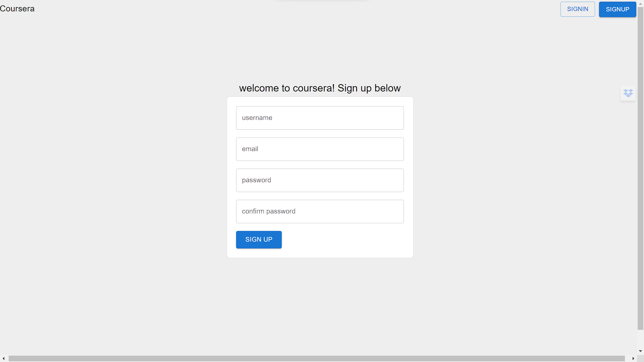Click the left arrow on the horizontal scrollbar
The width and height of the screenshot is (644, 362).
coord(3,358)
